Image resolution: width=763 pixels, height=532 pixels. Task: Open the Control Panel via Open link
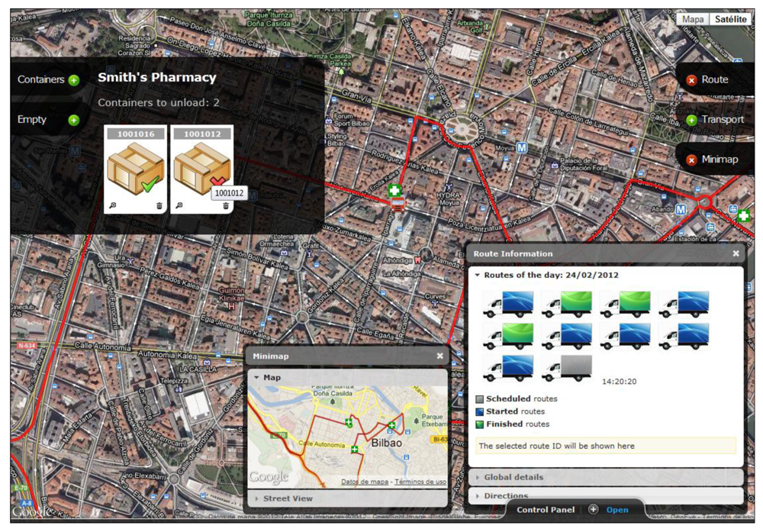[617, 510]
